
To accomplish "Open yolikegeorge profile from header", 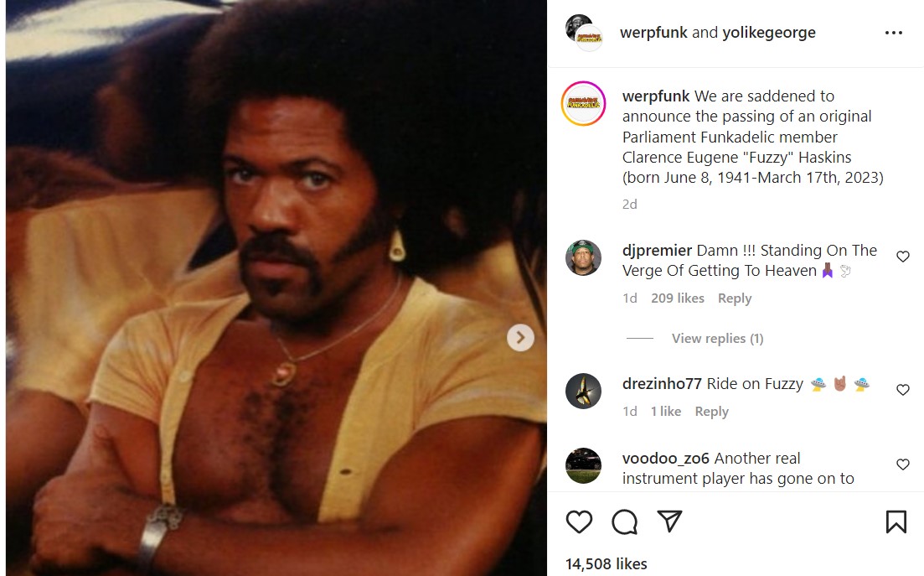I will tap(769, 33).
